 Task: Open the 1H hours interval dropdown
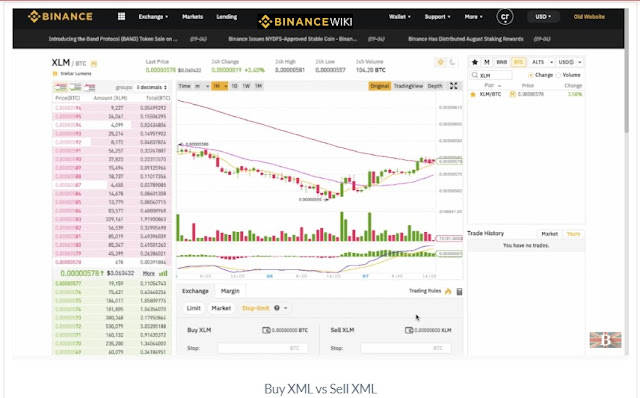tap(220, 86)
